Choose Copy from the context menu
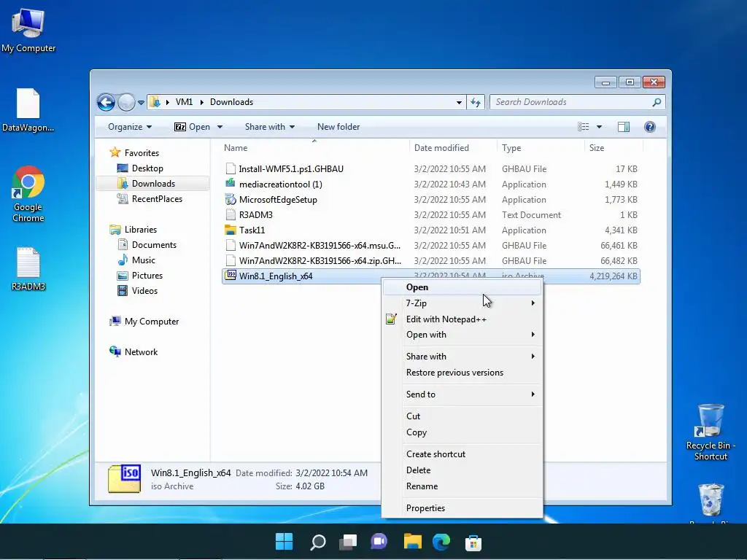This screenshot has width=747, height=560. (462, 432)
